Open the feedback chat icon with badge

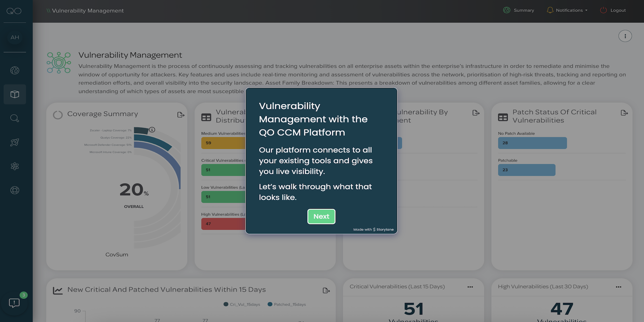[14, 302]
